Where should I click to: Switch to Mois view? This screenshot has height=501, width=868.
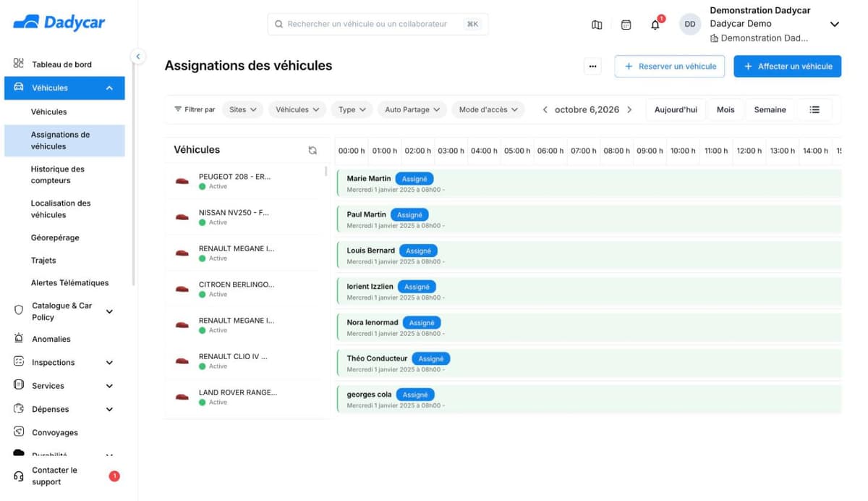click(726, 110)
